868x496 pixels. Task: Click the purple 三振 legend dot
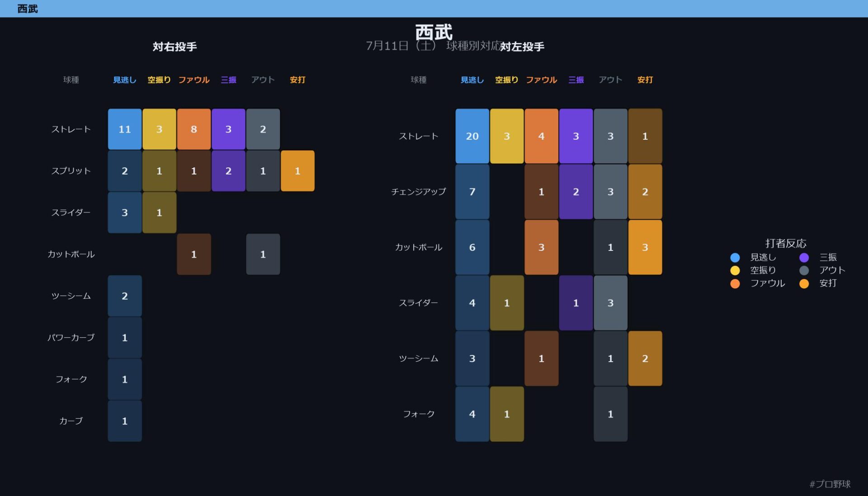click(x=804, y=258)
